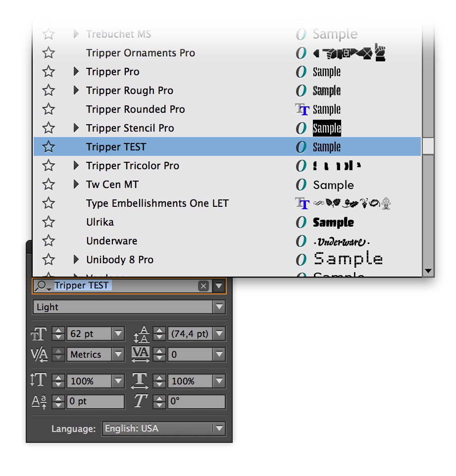Expand Tw Cen MT font styles

76,184
